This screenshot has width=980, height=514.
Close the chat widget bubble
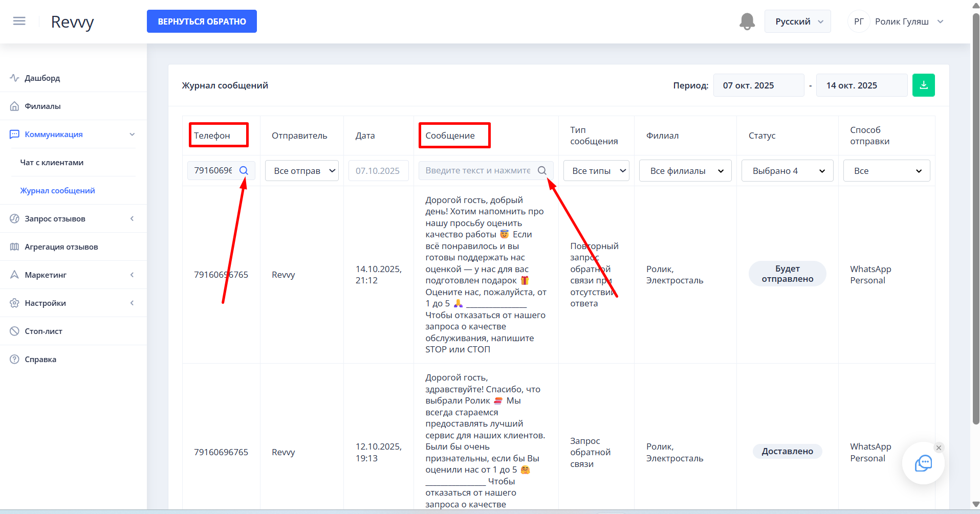[939, 448]
